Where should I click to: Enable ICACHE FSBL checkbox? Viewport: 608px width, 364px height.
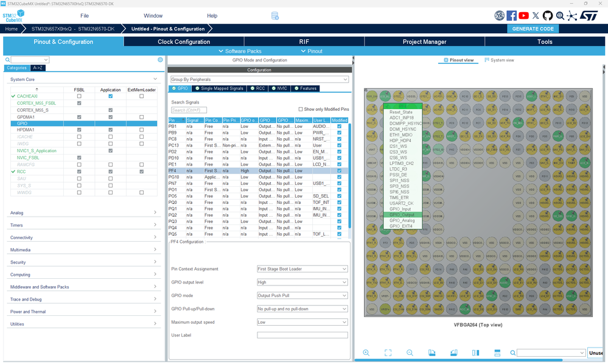[x=79, y=137]
